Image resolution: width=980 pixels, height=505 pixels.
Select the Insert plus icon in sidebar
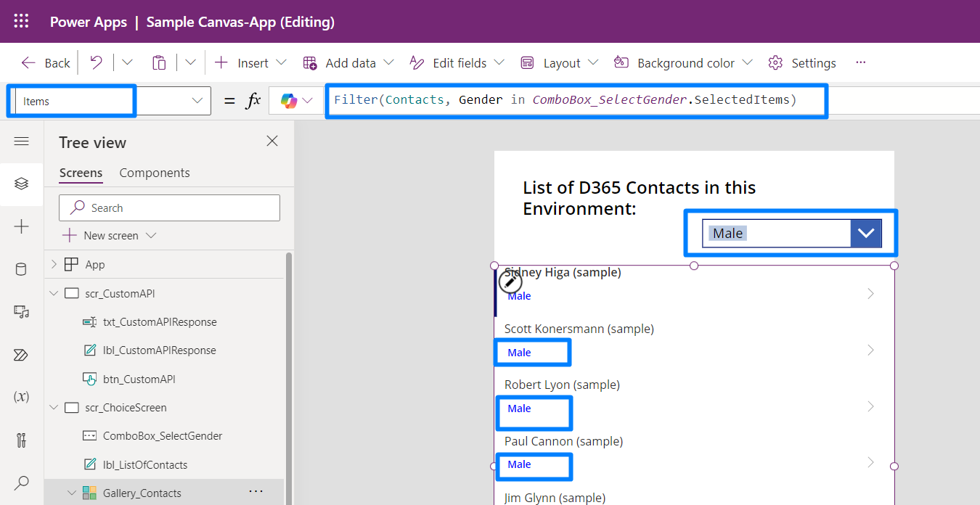click(21, 226)
